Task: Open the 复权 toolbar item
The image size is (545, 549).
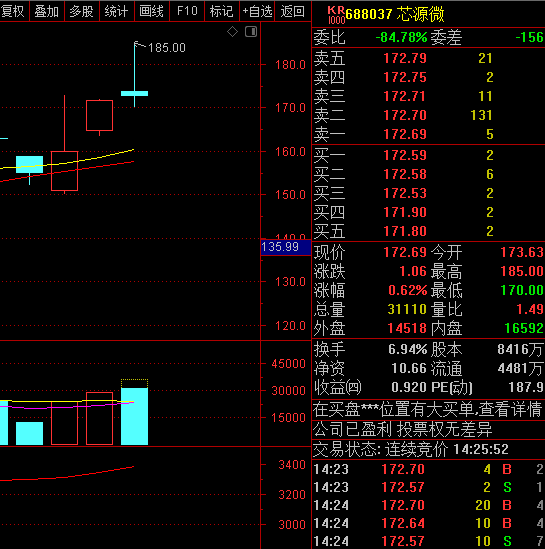Action: click(x=13, y=11)
